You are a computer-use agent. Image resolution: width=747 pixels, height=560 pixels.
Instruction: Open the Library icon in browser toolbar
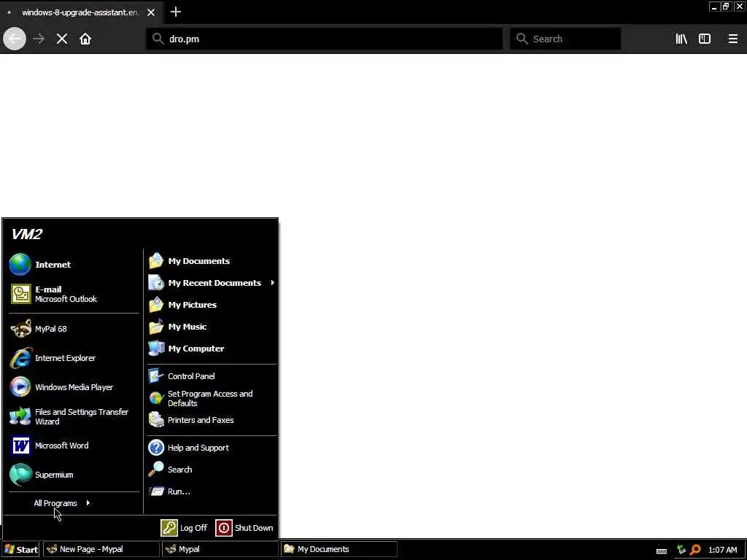[x=681, y=39]
